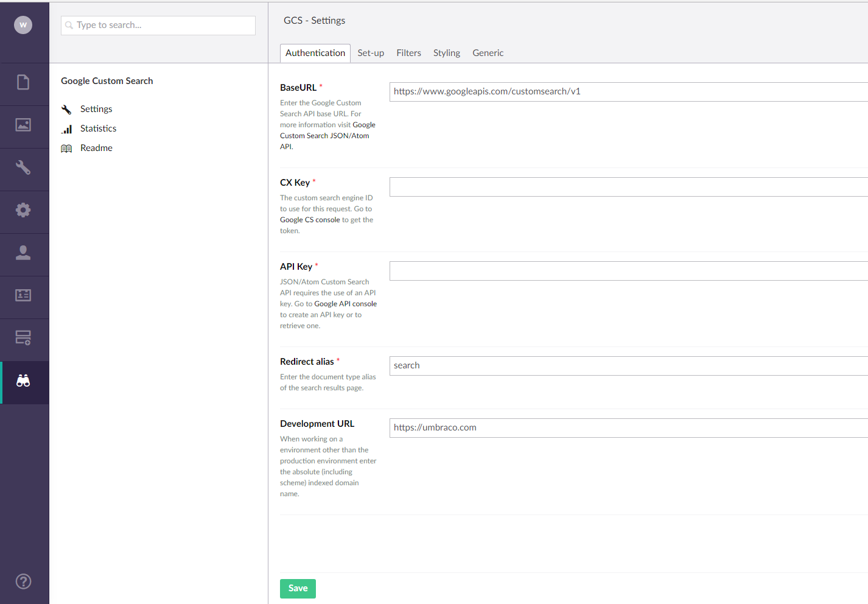
Task: Click the magnifier icon in search box
Action: (x=69, y=26)
